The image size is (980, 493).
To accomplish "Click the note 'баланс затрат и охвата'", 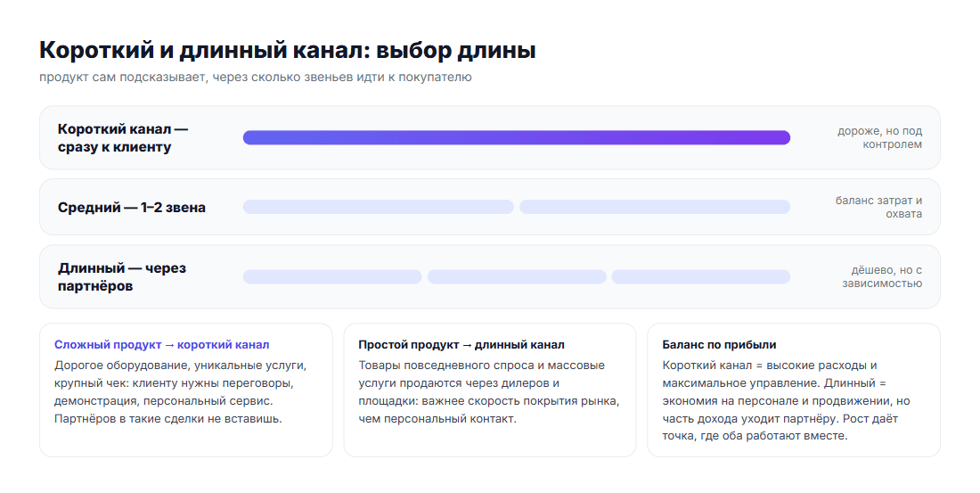I will click(878, 207).
